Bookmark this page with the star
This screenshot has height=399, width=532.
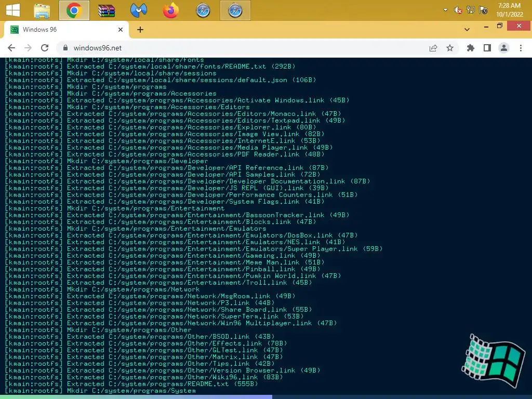click(450, 48)
